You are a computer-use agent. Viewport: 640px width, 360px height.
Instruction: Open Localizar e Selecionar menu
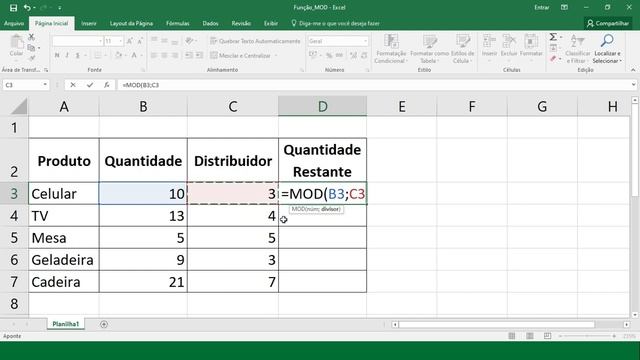coord(607,49)
